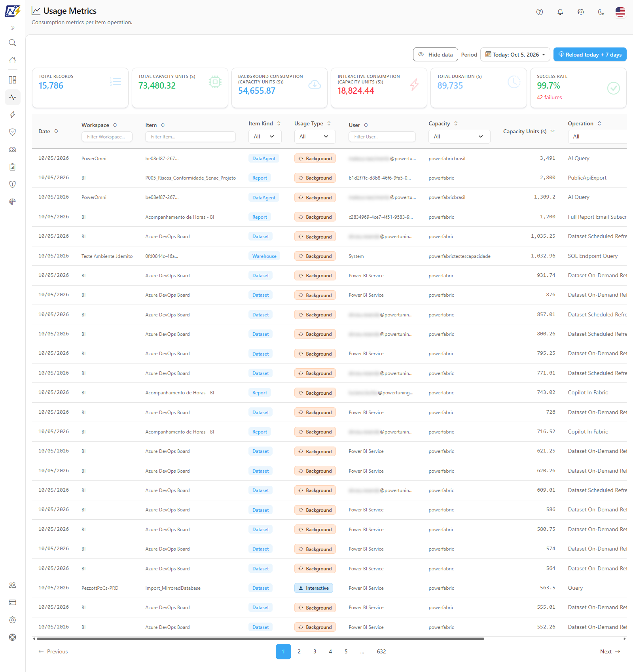Open the Item Kind filter dropdown
Screen dimensions: 633x672
tap(265, 136)
